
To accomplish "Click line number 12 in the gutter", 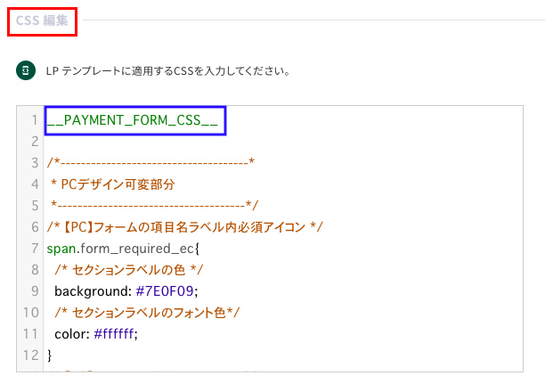I will click(31, 355).
